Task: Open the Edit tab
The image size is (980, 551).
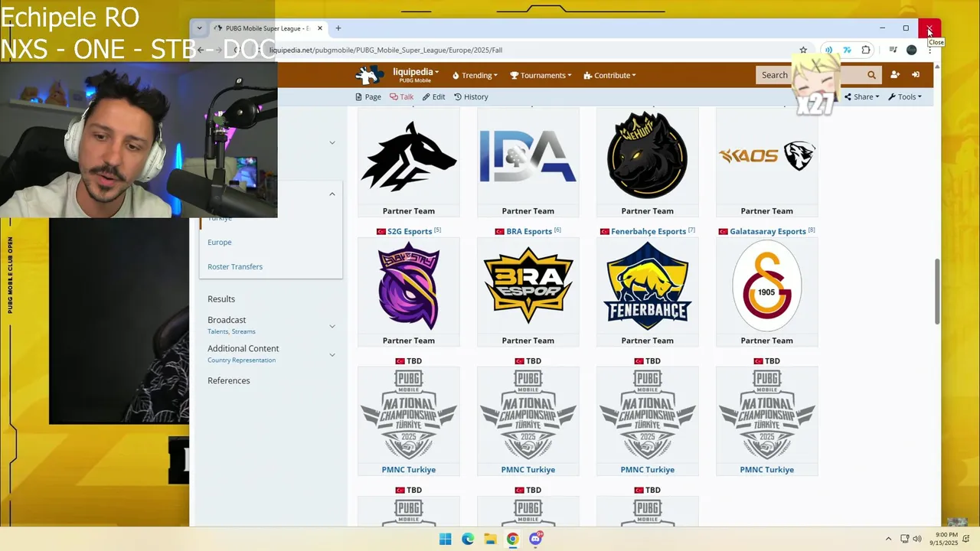Action: [x=433, y=96]
